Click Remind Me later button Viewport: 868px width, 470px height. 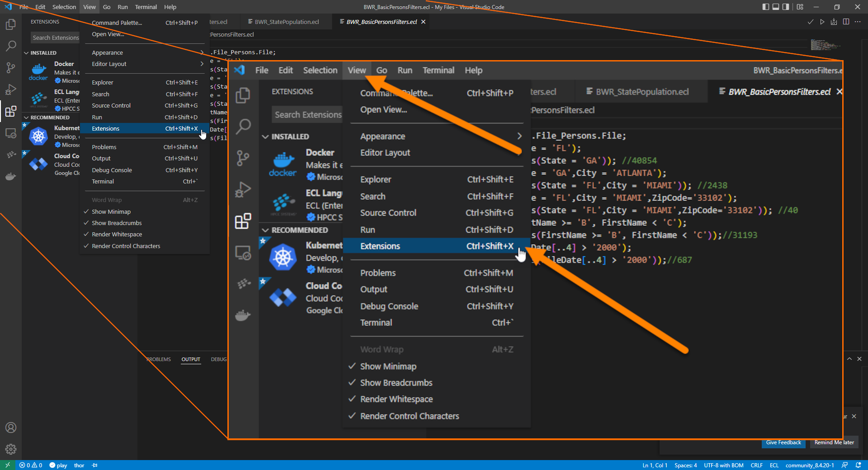(x=834, y=442)
